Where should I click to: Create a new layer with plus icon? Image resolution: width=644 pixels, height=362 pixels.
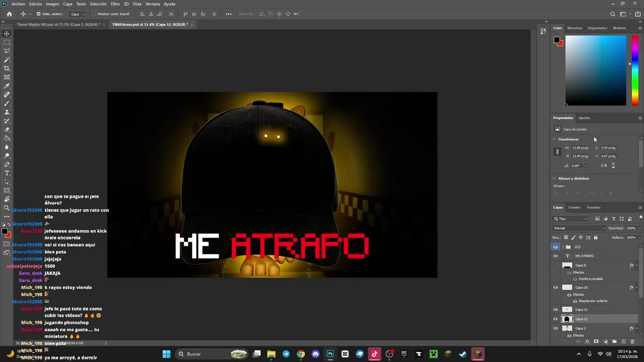[x=624, y=341]
